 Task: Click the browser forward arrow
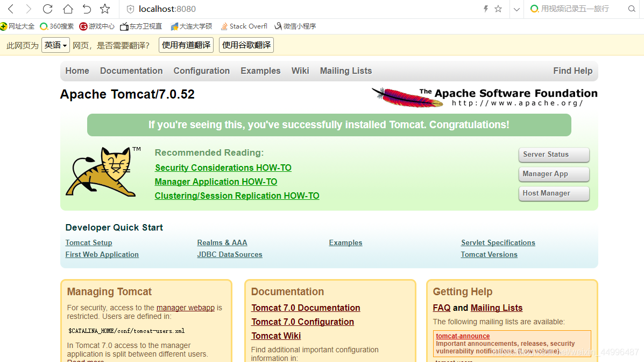click(29, 9)
